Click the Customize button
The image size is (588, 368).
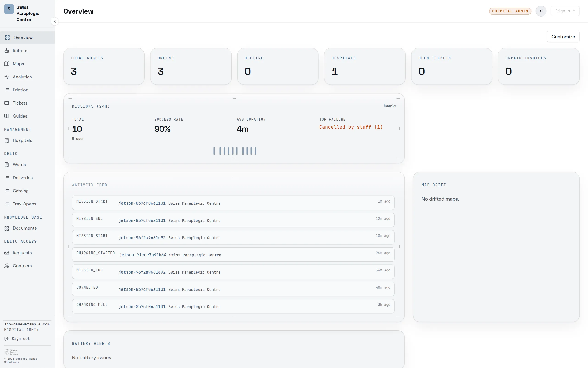pyautogui.click(x=563, y=37)
